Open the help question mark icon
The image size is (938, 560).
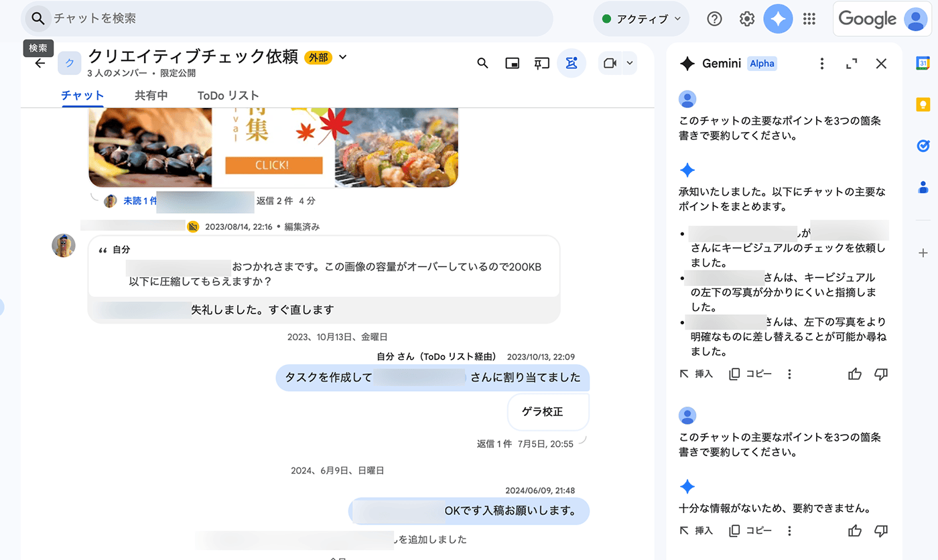coord(714,19)
